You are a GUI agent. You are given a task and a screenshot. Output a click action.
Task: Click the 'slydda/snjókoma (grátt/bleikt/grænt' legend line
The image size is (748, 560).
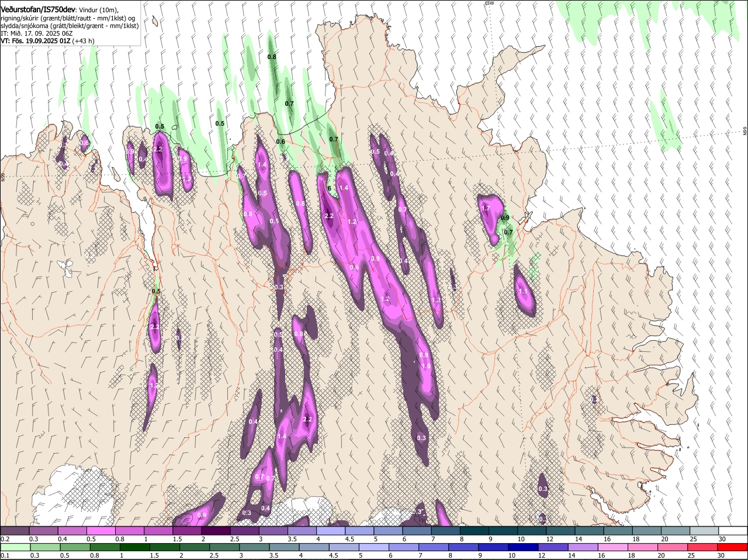tap(70, 26)
